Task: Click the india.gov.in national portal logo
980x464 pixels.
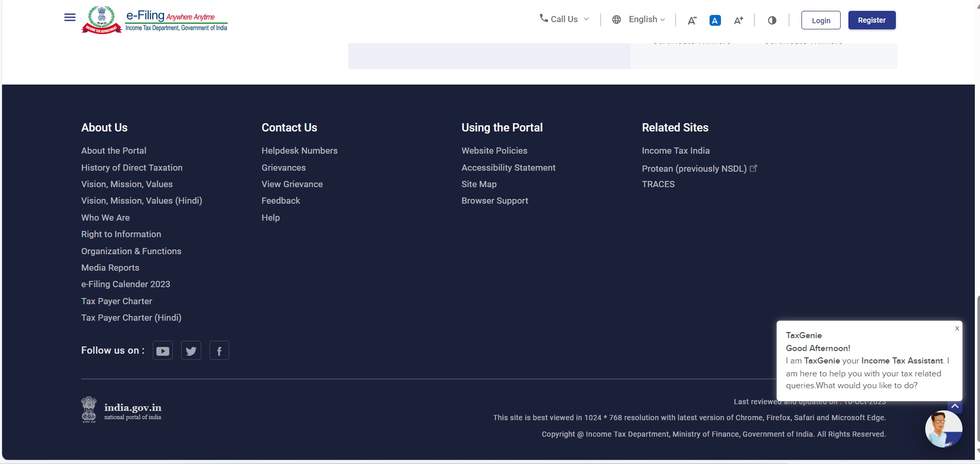Action: [121, 410]
